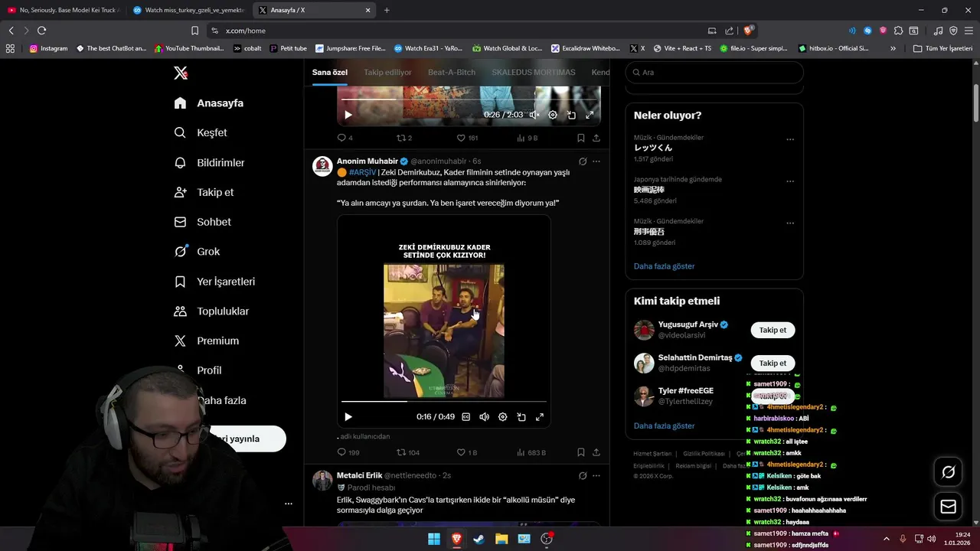Image resolution: width=980 pixels, height=551 pixels.
Task: Open options for 刑事優吾 trend
Action: pyautogui.click(x=790, y=223)
